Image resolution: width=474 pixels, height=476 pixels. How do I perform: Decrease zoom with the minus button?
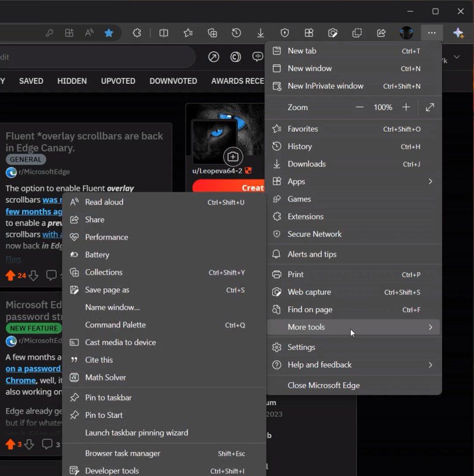pyautogui.click(x=360, y=107)
